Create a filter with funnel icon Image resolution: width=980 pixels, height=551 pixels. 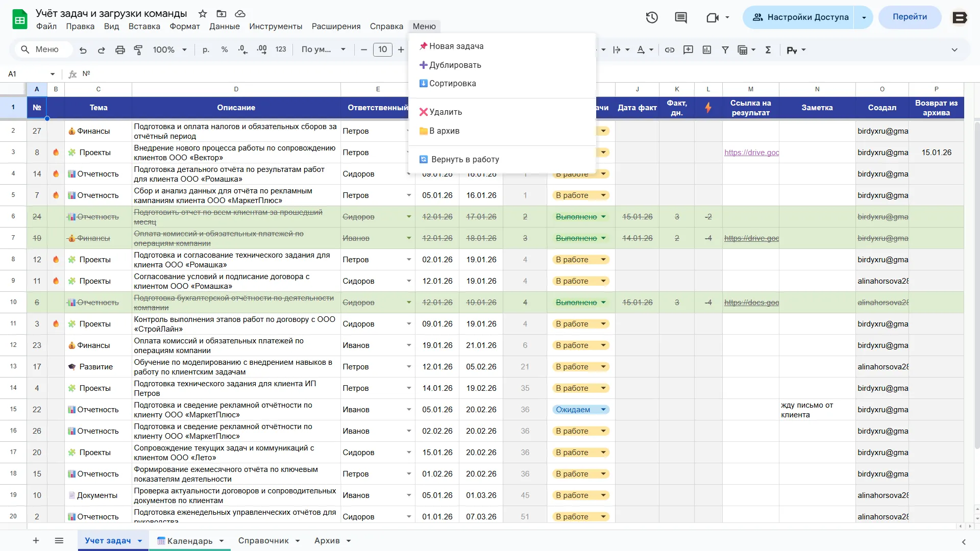(x=725, y=49)
